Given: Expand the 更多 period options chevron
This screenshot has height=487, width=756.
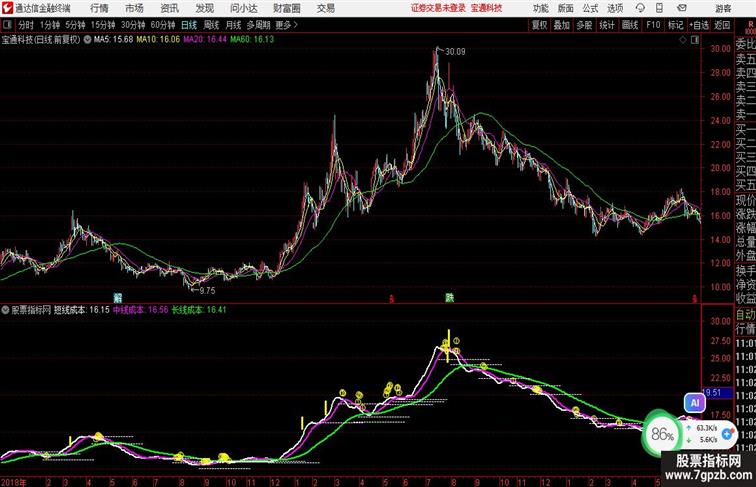Looking at the screenshot, I should point(295,25).
